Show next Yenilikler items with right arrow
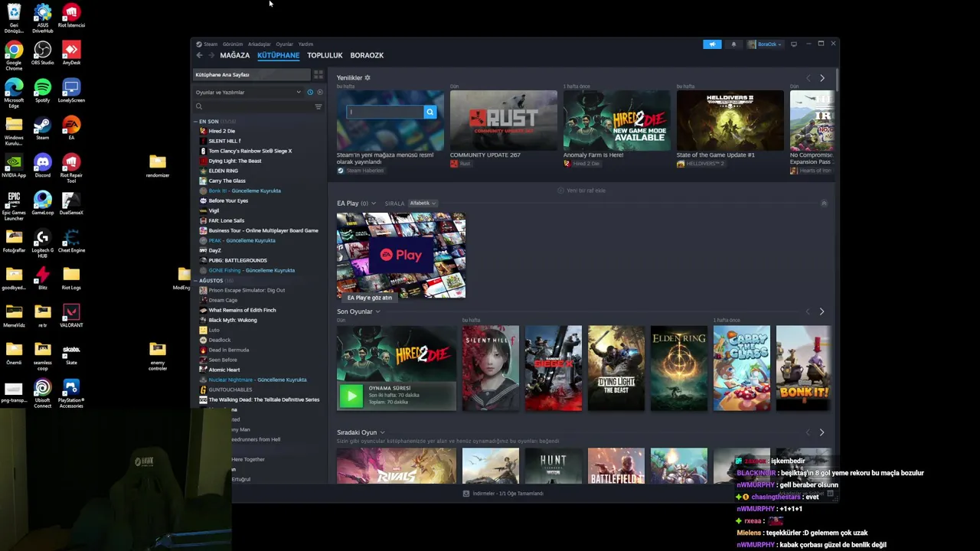The image size is (980, 551). pyautogui.click(x=822, y=78)
